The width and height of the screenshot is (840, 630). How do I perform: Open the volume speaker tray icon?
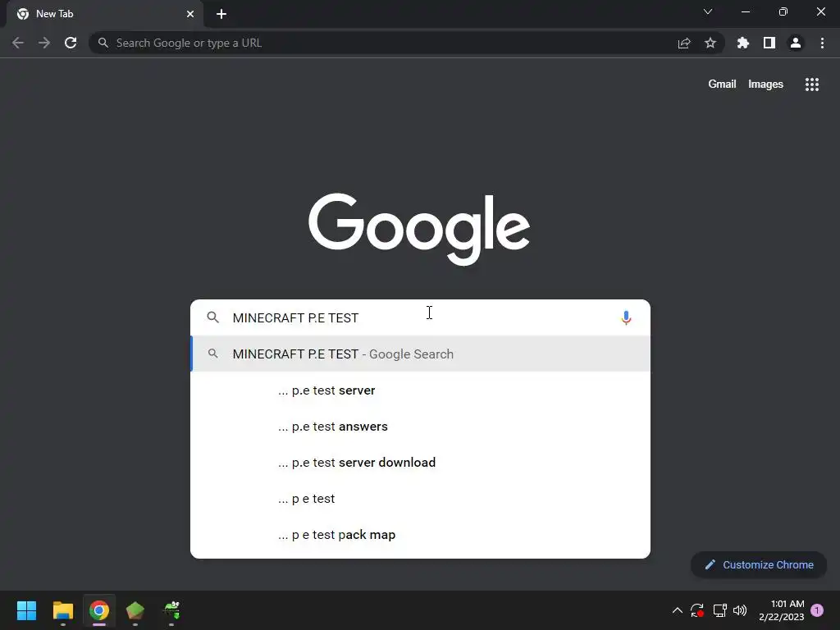pos(740,610)
